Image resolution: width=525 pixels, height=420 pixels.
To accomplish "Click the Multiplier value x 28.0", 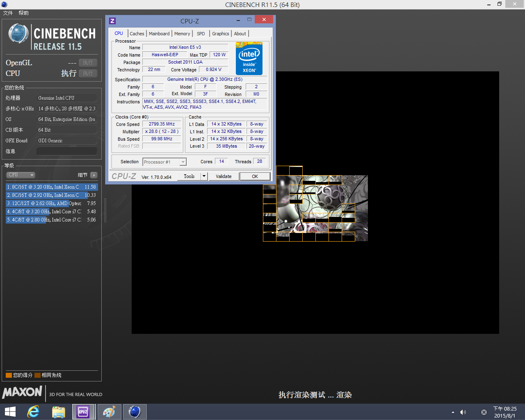I will pos(162,131).
